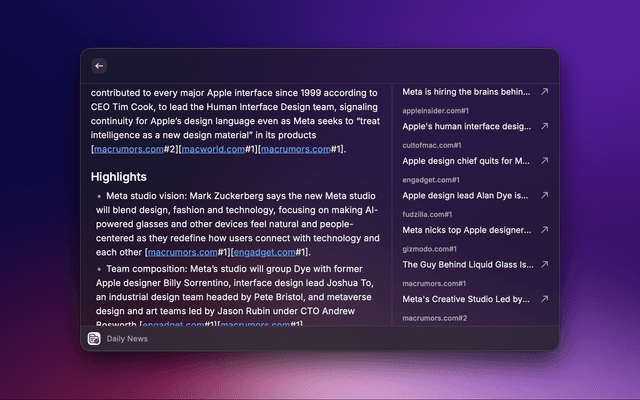
Task: Click the Highlights section heading
Action: point(118,176)
